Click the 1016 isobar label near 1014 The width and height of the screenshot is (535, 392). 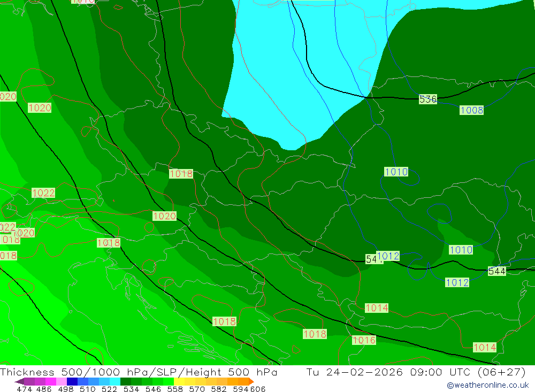pos(364,340)
